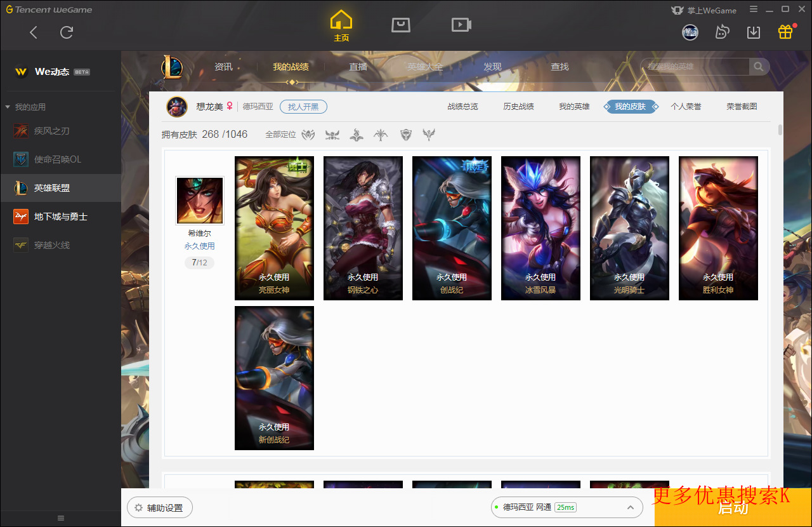812x527 pixels.
Task: Filter skins by the sixth role icon
Action: (x=429, y=135)
